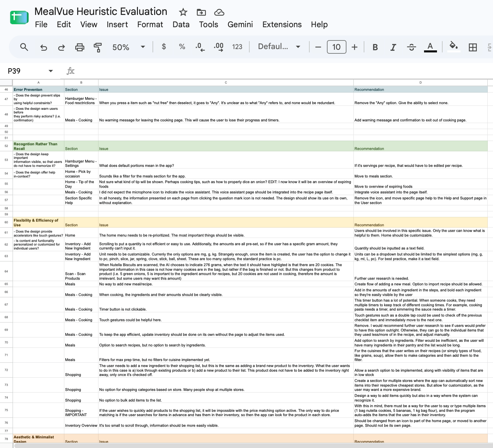
Task: Format selection as percent
Action: tap(182, 47)
